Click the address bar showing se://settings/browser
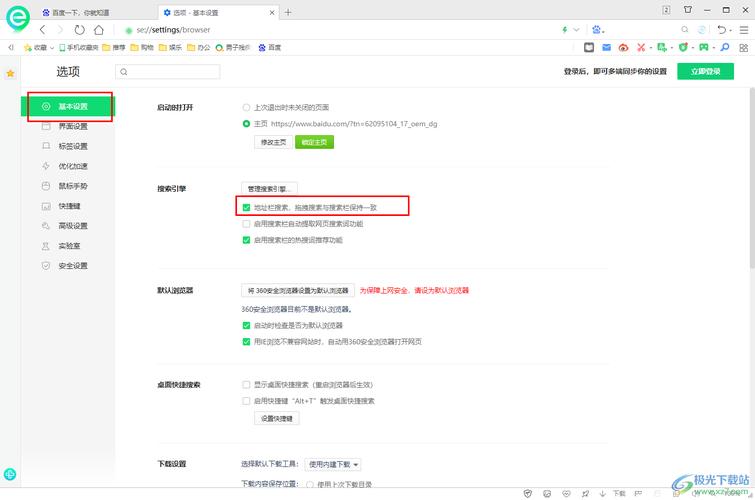This screenshot has width=755, height=500. 337,30
